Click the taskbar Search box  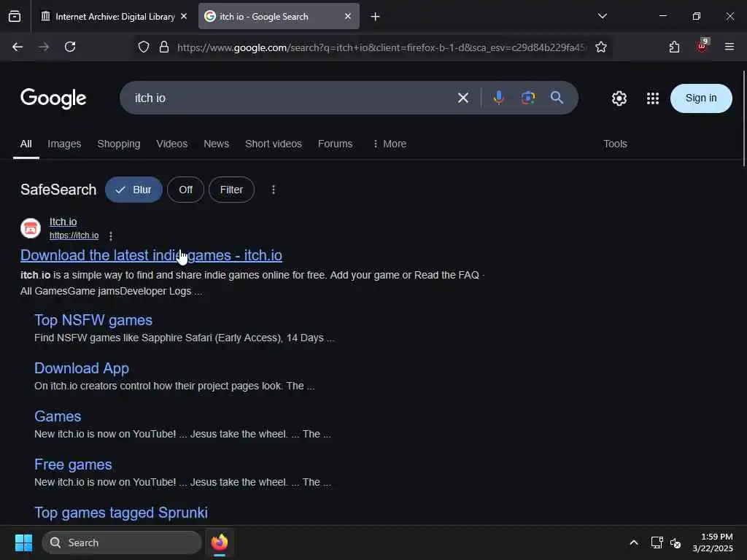click(x=122, y=542)
